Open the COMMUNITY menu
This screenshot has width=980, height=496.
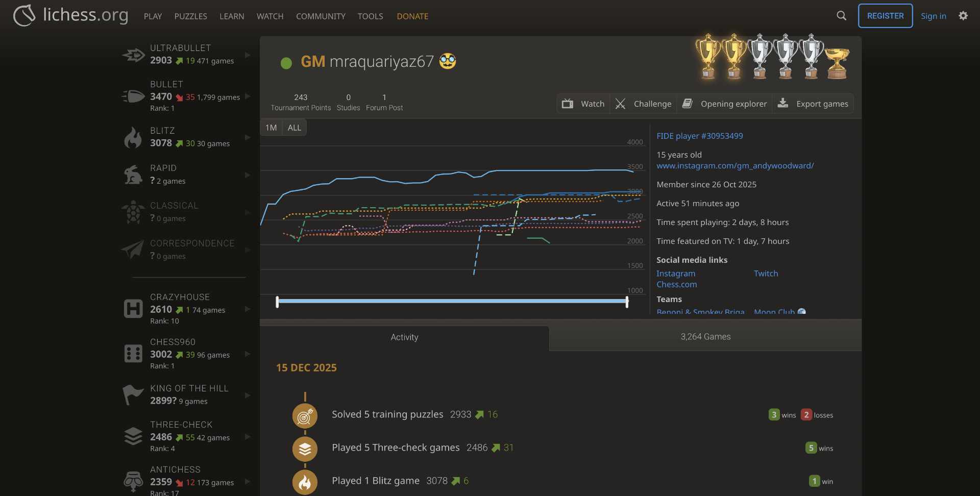(x=320, y=16)
